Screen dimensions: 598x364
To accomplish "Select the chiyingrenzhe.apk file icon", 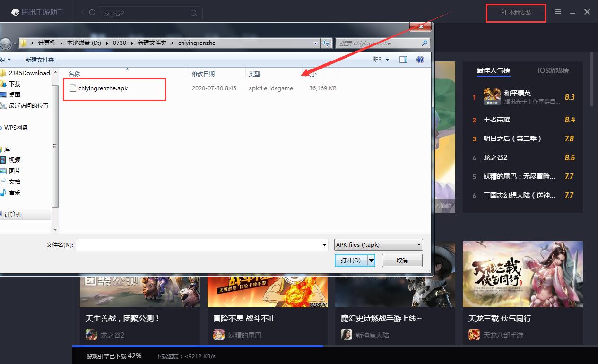I will [x=73, y=88].
